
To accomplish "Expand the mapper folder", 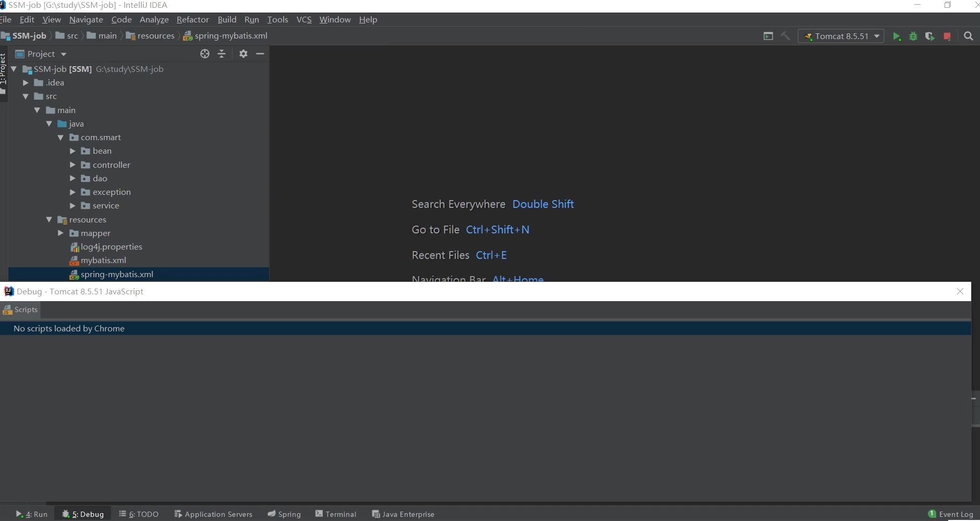I will (x=60, y=233).
